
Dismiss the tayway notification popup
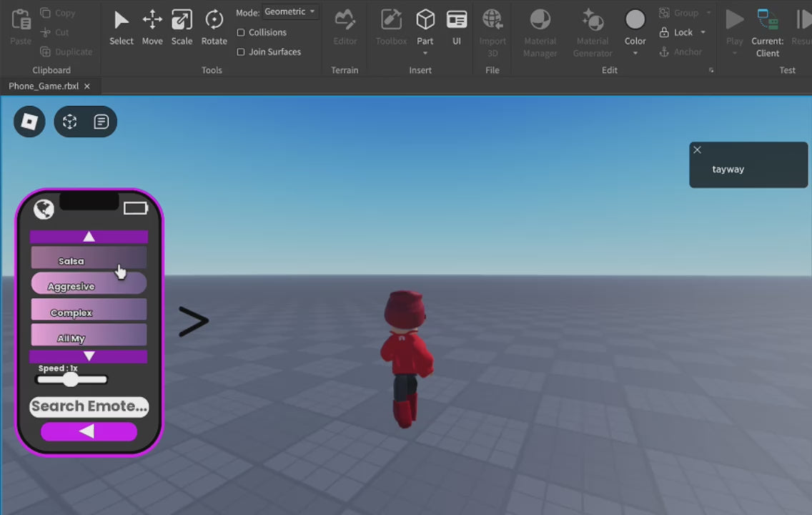pos(697,150)
